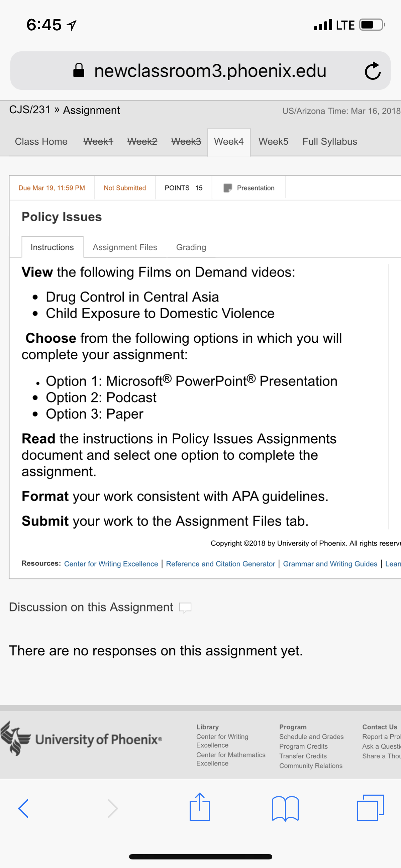
Task: Click the Policy Issues assignment title
Action: pyautogui.click(x=62, y=217)
